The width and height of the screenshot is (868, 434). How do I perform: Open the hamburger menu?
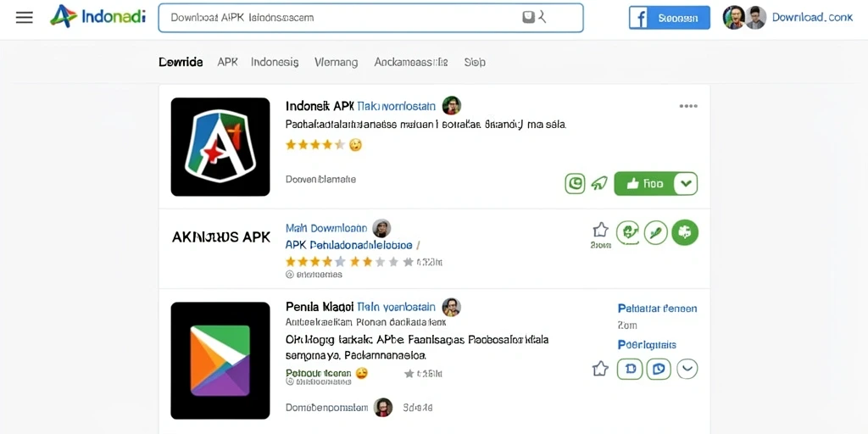(25, 18)
